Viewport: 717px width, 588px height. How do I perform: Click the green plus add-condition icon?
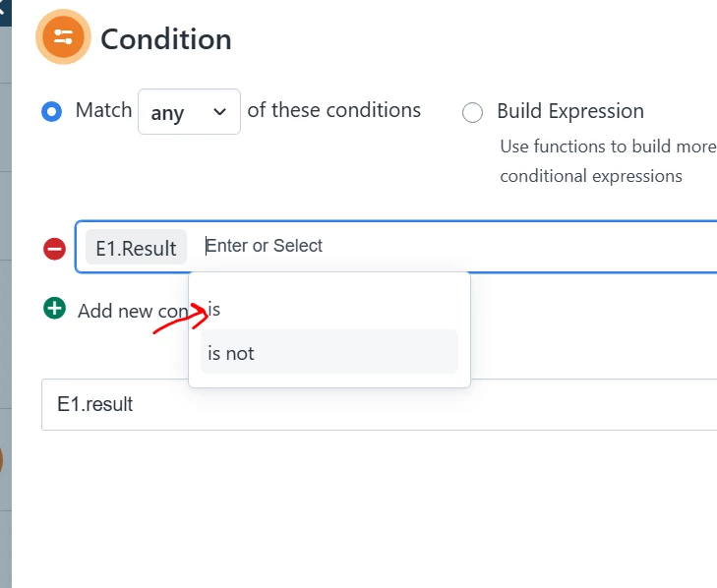pyautogui.click(x=54, y=308)
